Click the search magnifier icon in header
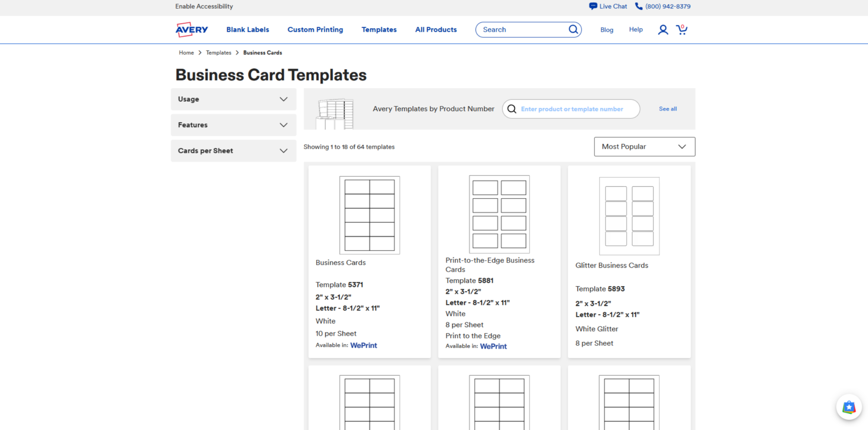The height and width of the screenshot is (430, 868). [573, 29]
